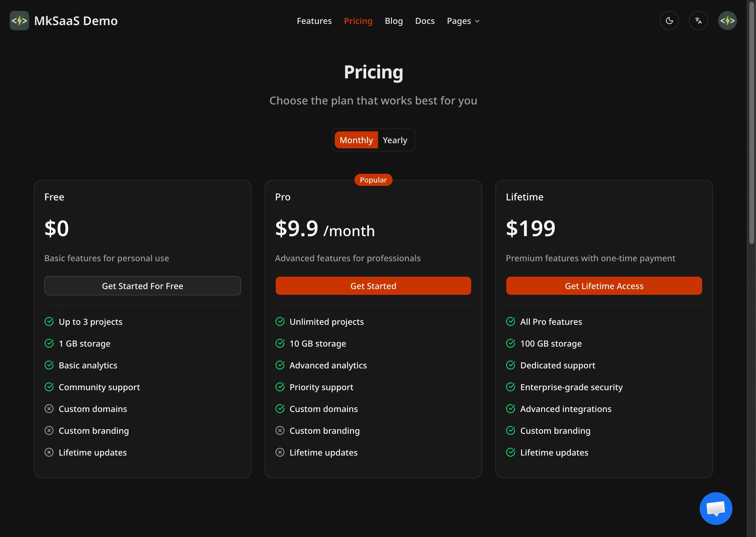
Task: Select the Monthly billing option
Action: [356, 140]
